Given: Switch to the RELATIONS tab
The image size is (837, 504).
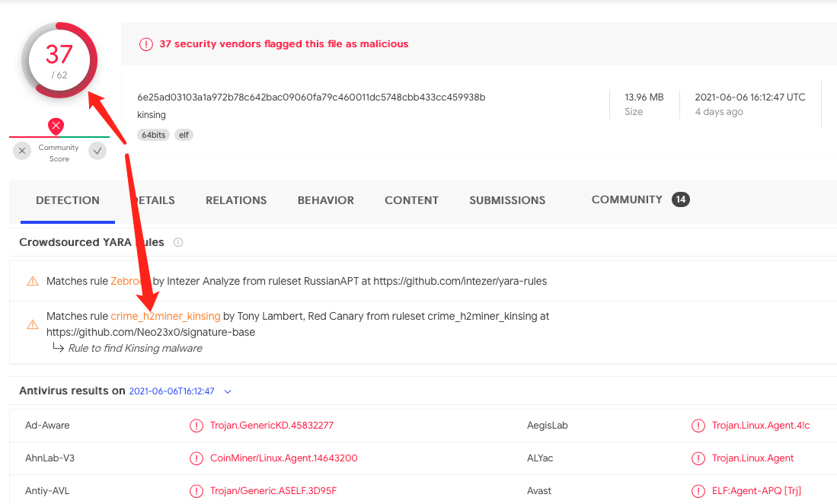Looking at the screenshot, I should [236, 200].
